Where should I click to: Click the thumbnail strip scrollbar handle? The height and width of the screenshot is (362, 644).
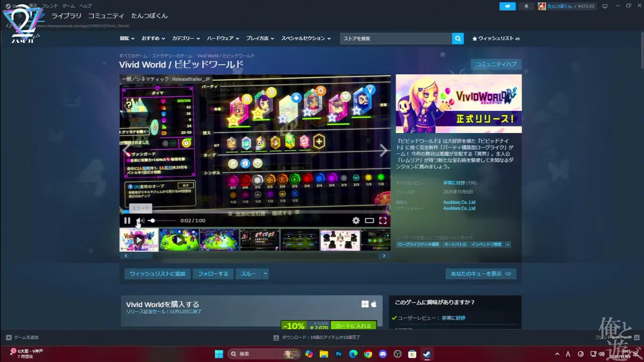(142, 256)
